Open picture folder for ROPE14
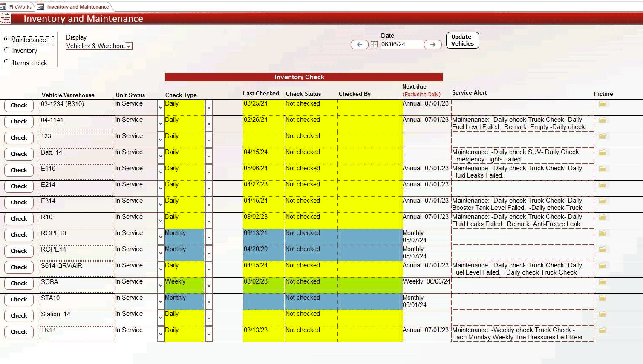This screenshot has width=643, height=364. click(602, 249)
